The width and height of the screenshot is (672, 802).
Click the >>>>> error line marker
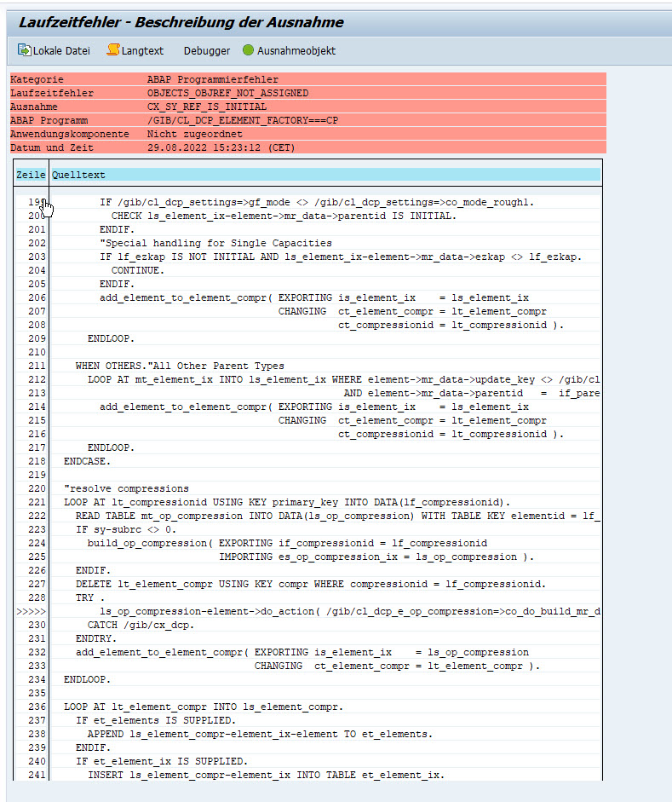click(x=31, y=611)
